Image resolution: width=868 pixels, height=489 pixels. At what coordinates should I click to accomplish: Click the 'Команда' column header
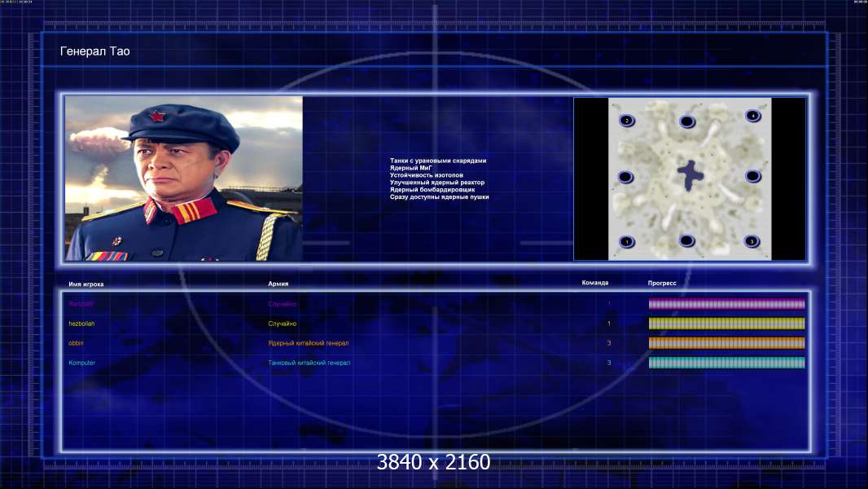pos(595,283)
